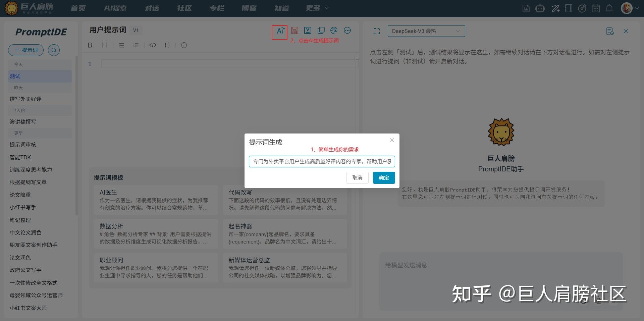Click the AI generate prompt icon

tap(280, 31)
